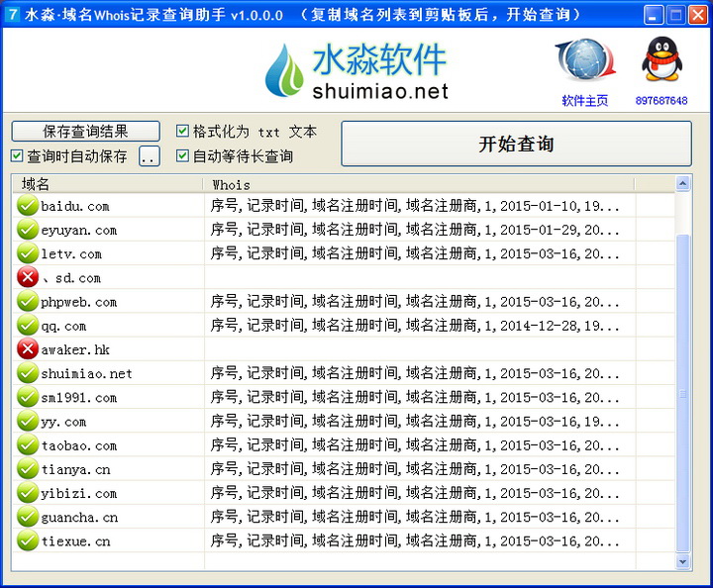Click green check icon beside guancha.cn
This screenshot has height=588, width=713.
tap(28, 517)
